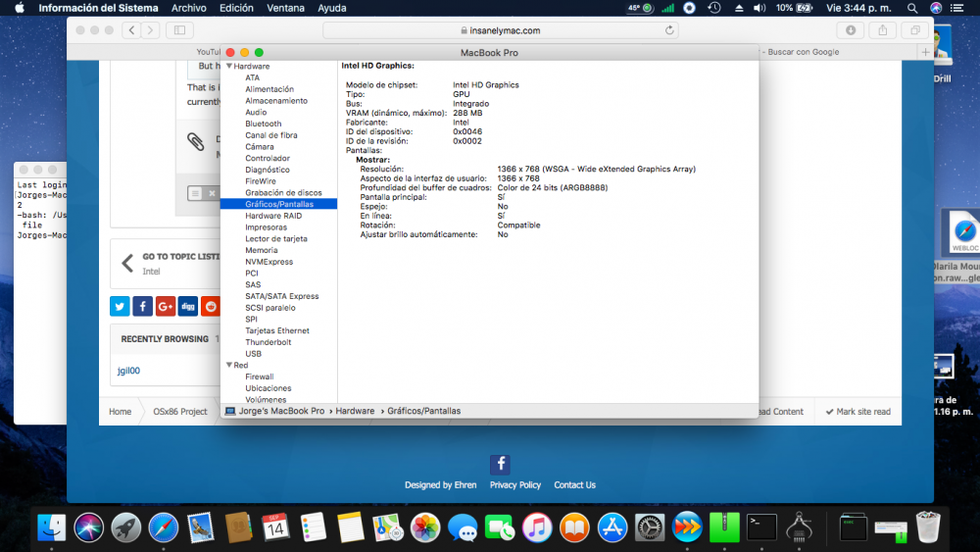Open Información del Sistema menu
Viewport: 980px width, 552px height.
[x=98, y=8]
